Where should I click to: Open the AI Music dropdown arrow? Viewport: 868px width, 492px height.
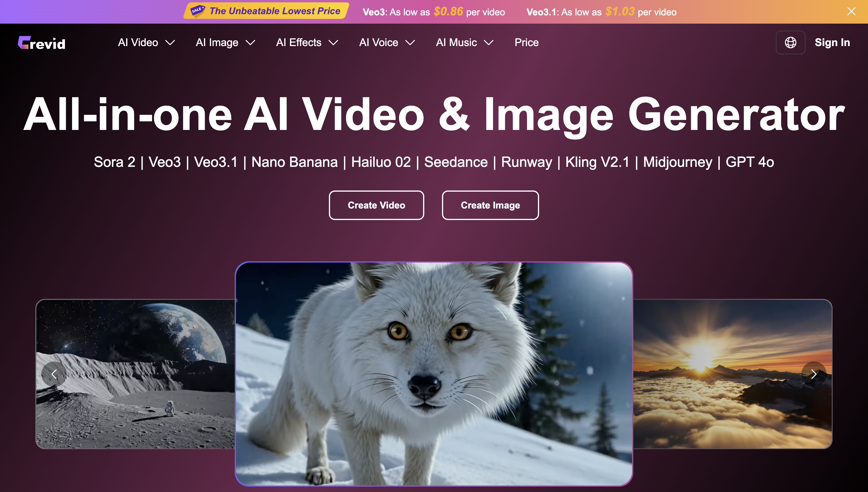[489, 43]
